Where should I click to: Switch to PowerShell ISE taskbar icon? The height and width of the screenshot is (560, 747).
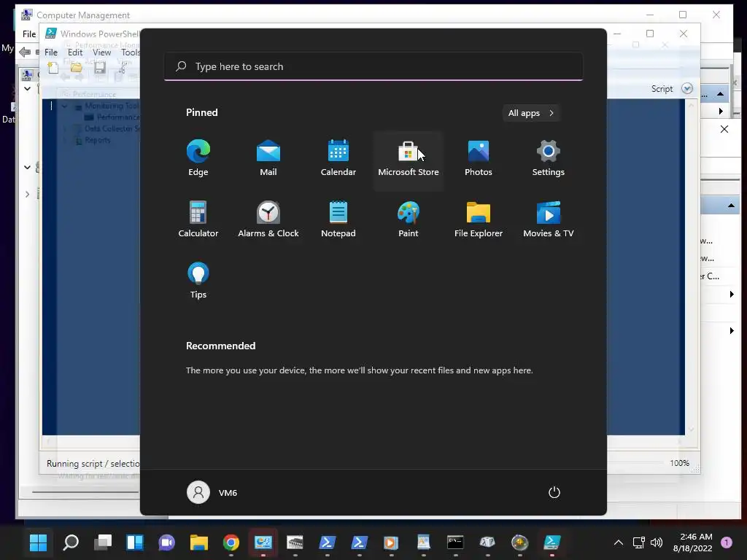click(551, 542)
